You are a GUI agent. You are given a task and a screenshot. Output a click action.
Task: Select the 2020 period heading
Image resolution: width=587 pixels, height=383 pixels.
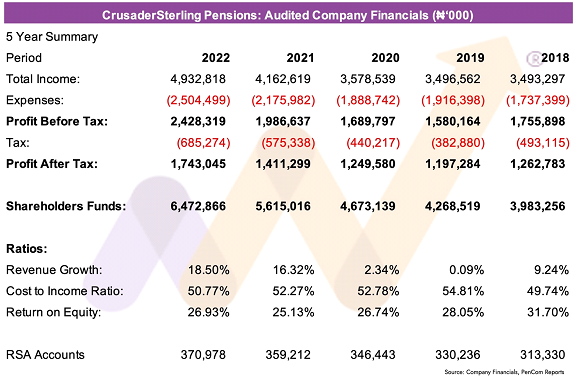pyautogui.click(x=385, y=58)
